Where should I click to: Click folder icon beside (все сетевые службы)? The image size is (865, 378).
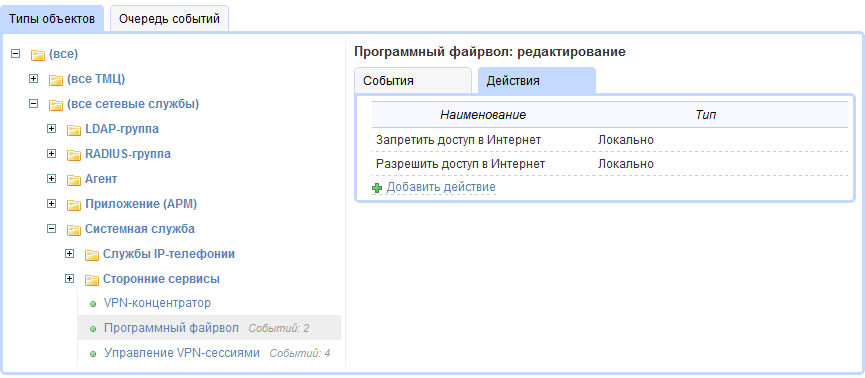(56, 105)
